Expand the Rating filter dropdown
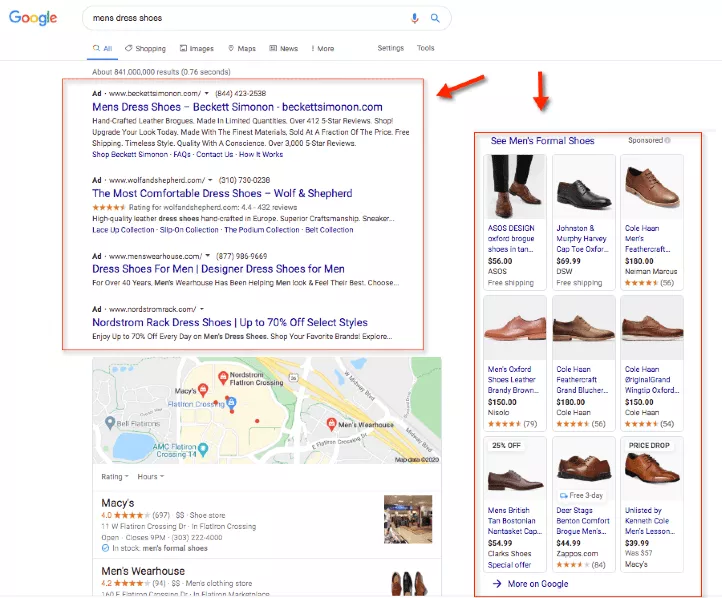The height and width of the screenshot is (598, 722). [115, 477]
